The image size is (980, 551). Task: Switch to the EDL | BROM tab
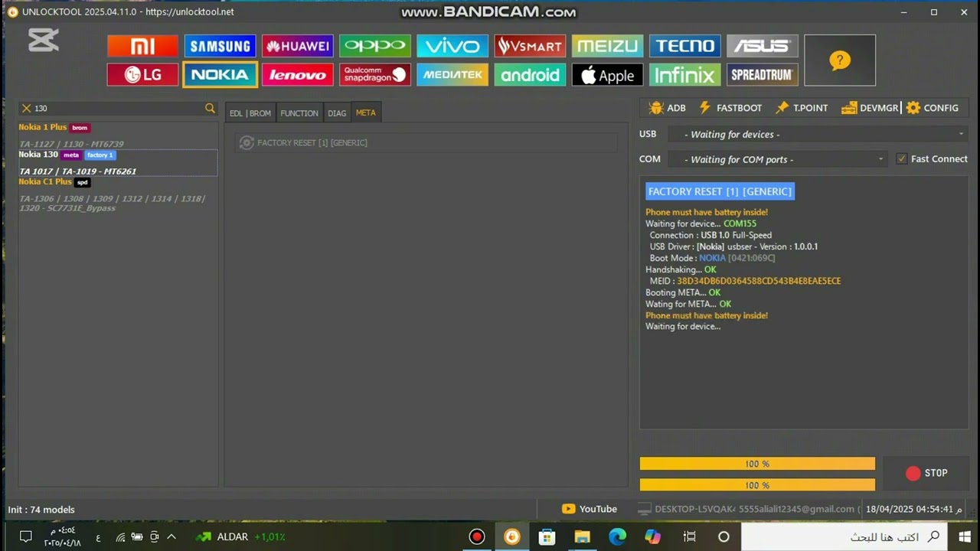[250, 113]
